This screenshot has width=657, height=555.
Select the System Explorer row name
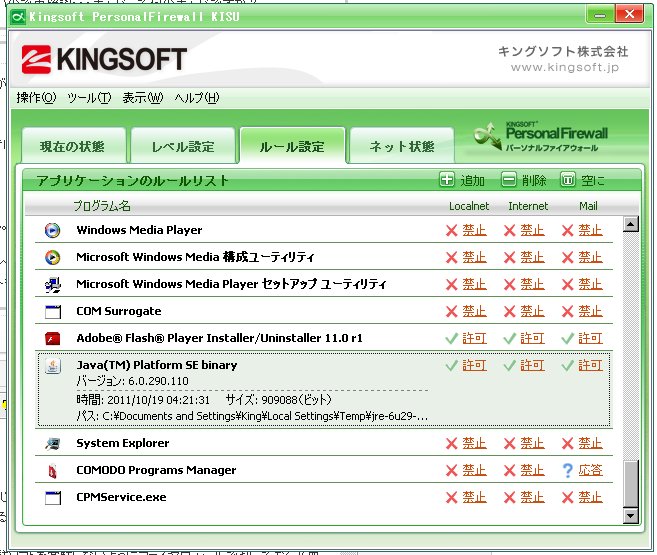[x=123, y=443]
